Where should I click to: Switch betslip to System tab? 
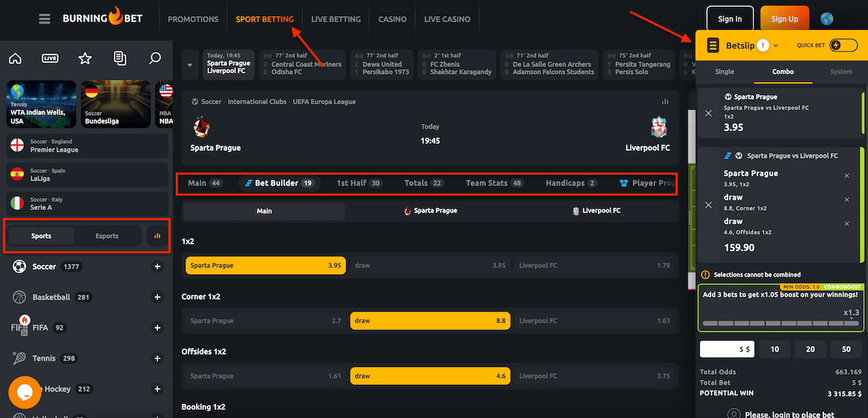(x=841, y=72)
